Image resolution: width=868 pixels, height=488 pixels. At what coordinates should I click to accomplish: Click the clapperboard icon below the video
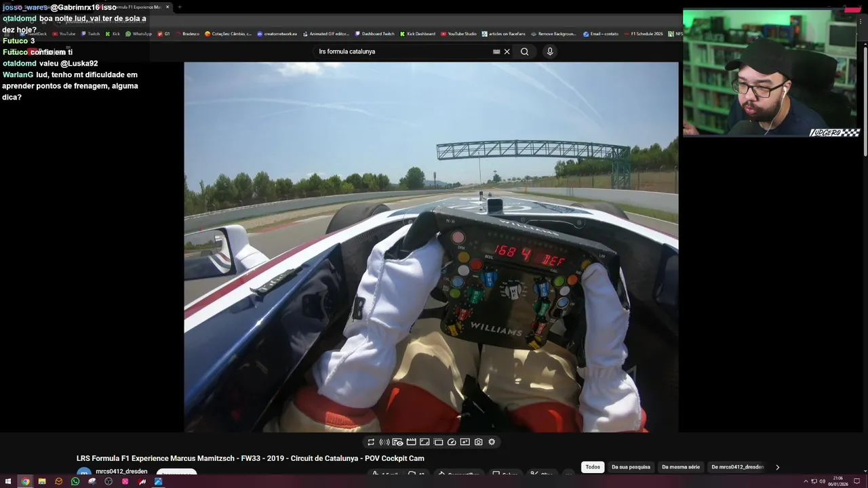411,442
